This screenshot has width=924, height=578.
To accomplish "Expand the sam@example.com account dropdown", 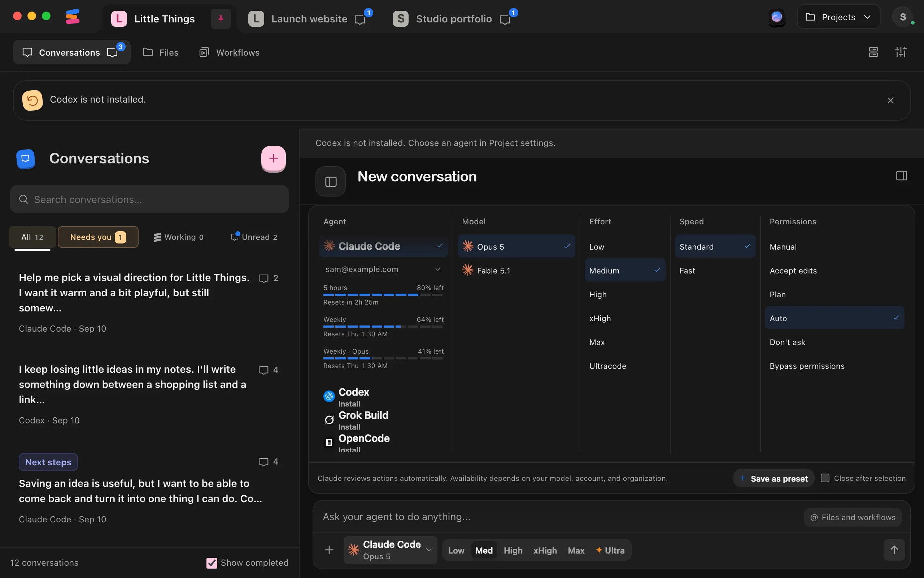I will 383,269.
